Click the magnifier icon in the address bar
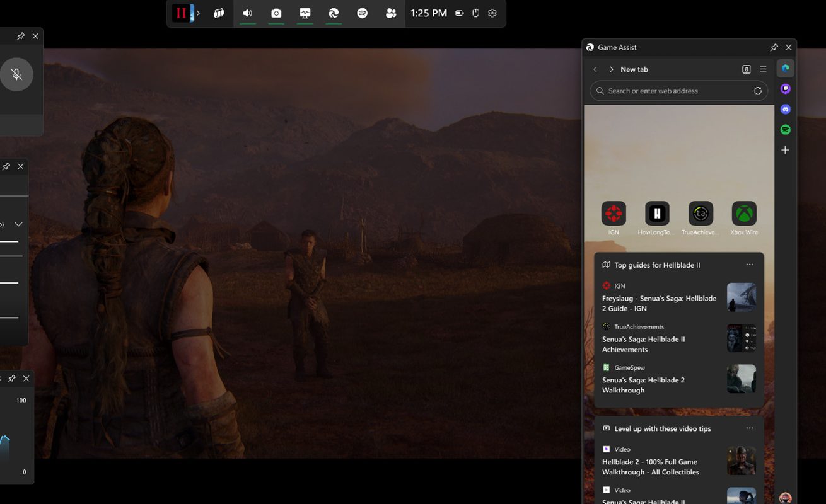 pos(600,91)
